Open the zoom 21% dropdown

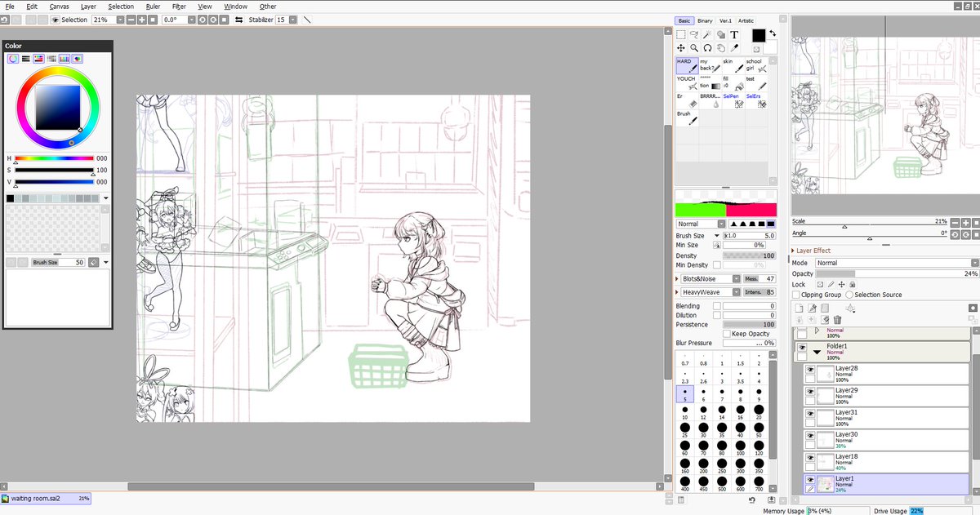pos(121,19)
